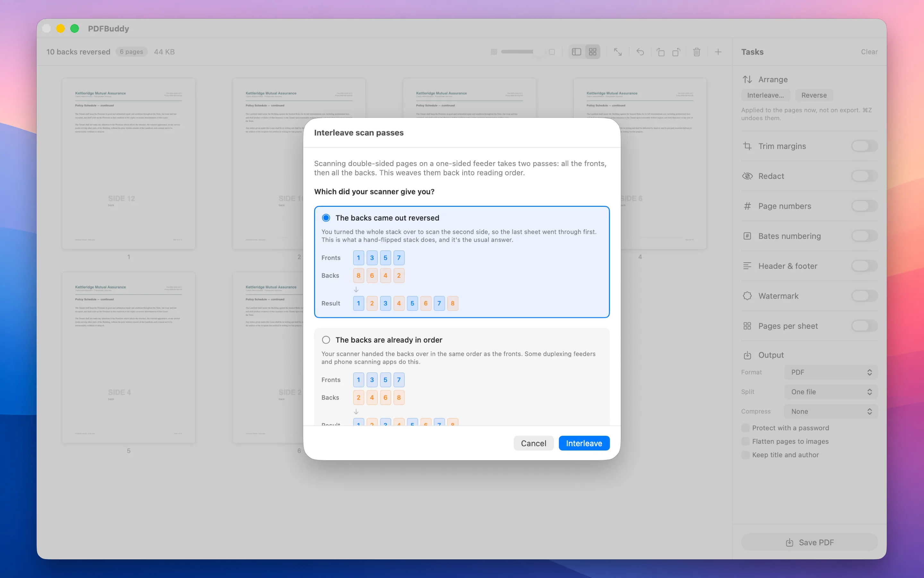Open the Split dropdown showing One file
This screenshot has width=924, height=578.
pyautogui.click(x=831, y=392)
